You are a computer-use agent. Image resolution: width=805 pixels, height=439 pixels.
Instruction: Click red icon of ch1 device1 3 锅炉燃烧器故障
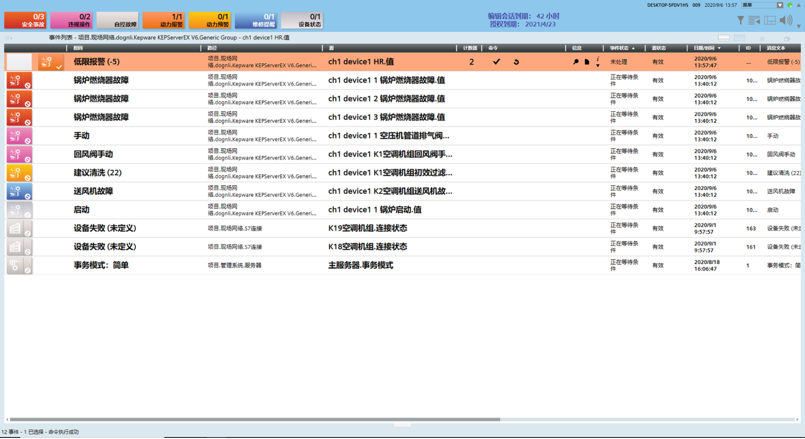[19, 117]
